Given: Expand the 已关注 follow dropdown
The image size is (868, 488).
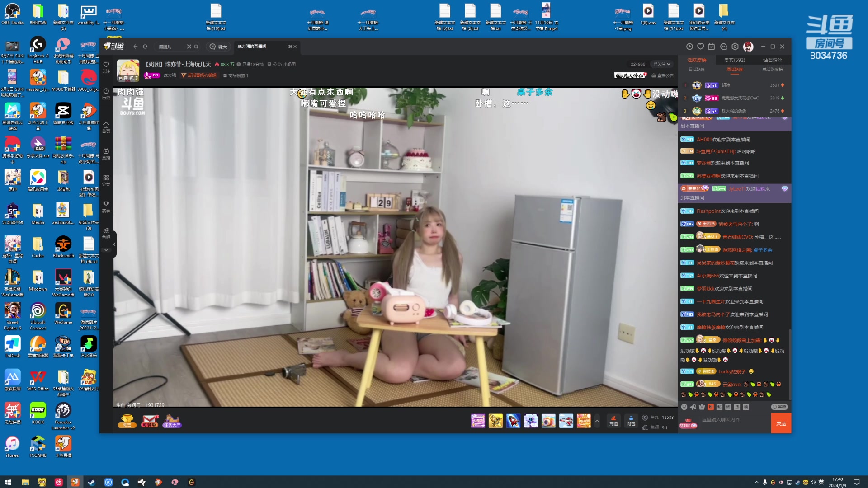Looking at the screenshot, I should pyautogui.click(x=662, y=64).
